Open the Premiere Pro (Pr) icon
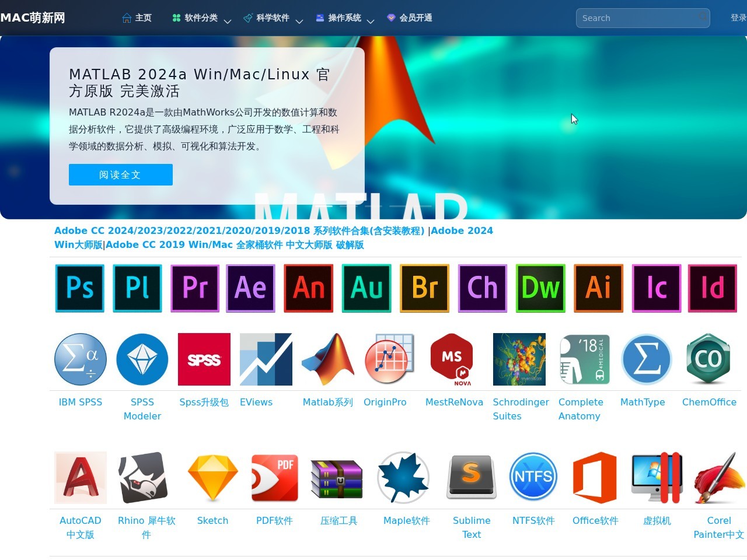The width and height of the screenshot is (747, 560). pos(195,288)
